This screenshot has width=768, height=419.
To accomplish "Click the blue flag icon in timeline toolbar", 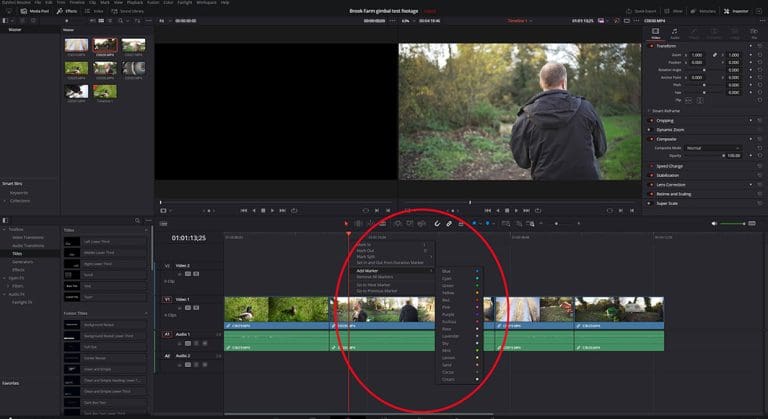I will [x=474, y=223].
